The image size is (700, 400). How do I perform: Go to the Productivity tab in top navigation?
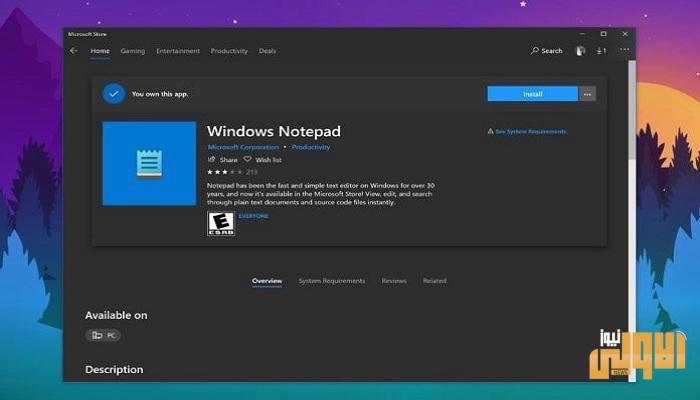[229, 51]
